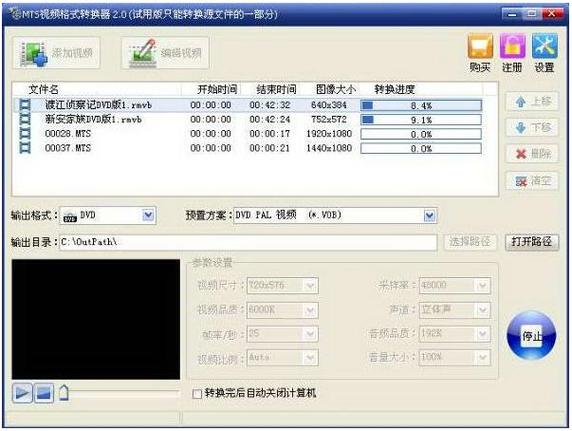This screenshot has width=572, height=431.
Task: Expand the 输出格式 DVD dropdown
Action: [148, 215]
